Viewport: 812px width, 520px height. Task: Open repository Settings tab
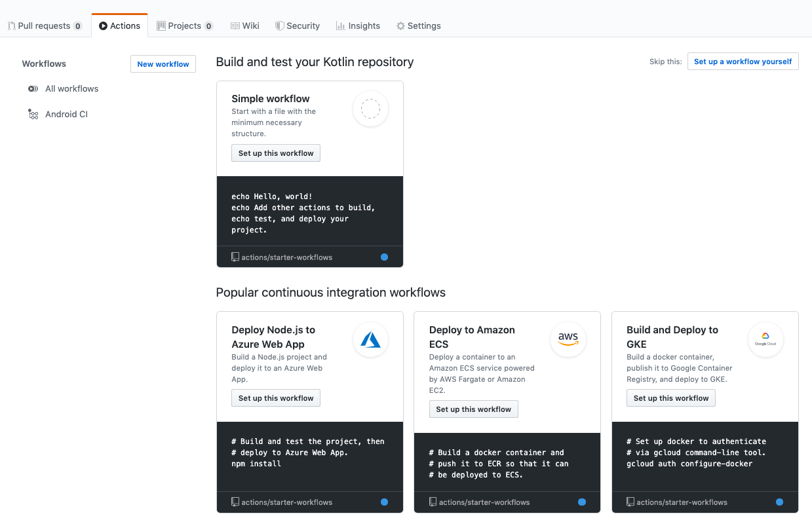(x=418, y=26)
